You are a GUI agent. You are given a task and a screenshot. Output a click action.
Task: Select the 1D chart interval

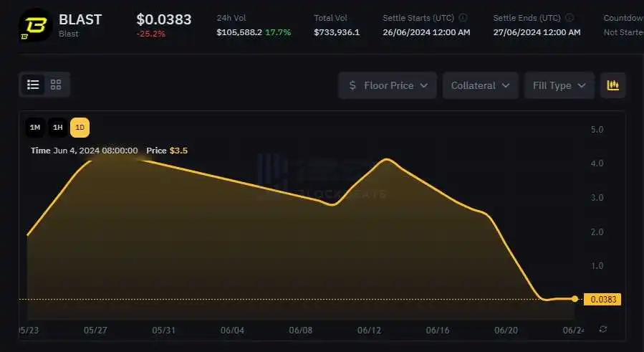click(x=80, y=128)
